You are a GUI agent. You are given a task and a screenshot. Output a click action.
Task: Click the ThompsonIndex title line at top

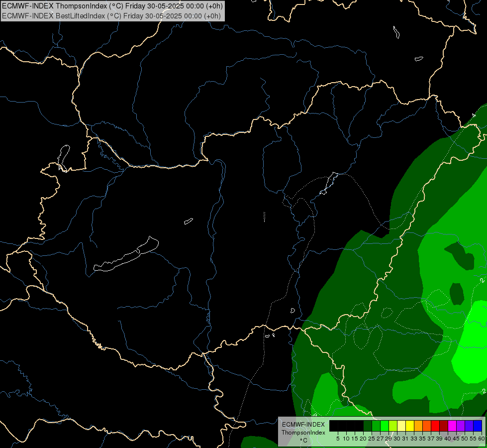[112, 6]
